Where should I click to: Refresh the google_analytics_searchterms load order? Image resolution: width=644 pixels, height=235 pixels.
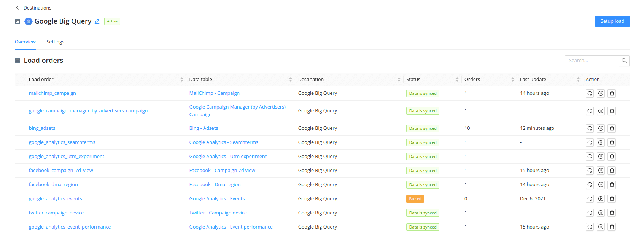point(590,142)
